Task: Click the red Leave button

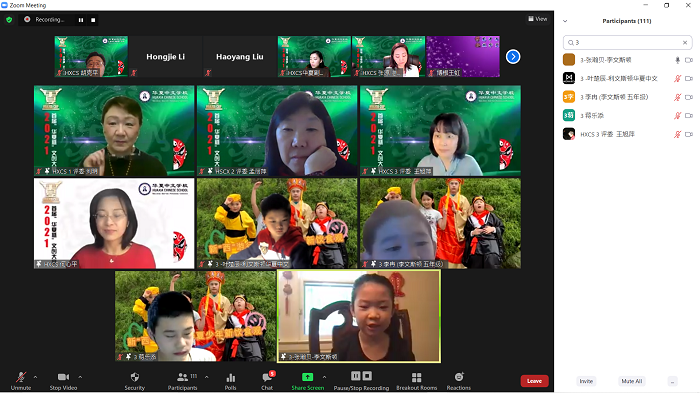Action: (x=534, y=381)
